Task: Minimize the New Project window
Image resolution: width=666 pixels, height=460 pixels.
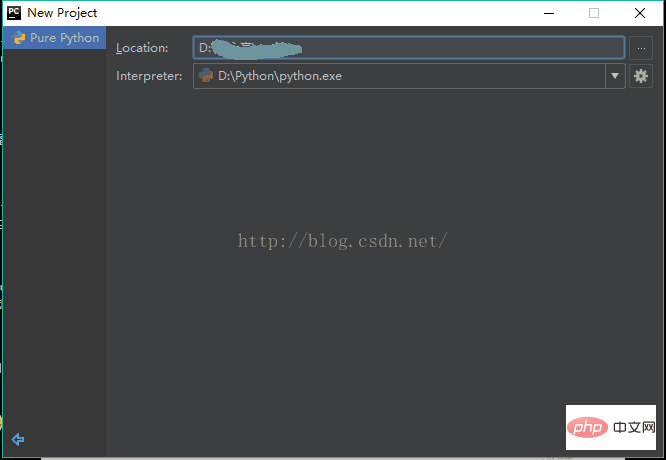Action: tap(548, 13)
